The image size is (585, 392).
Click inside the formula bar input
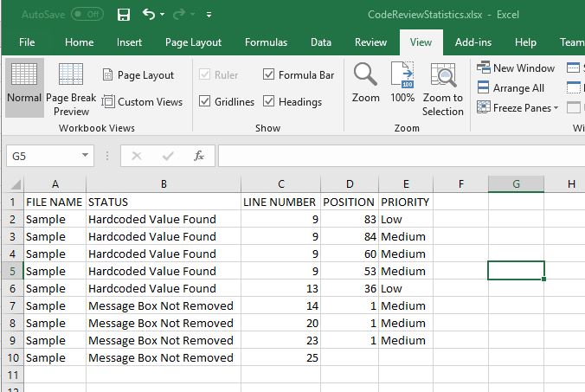click(398, 156)
